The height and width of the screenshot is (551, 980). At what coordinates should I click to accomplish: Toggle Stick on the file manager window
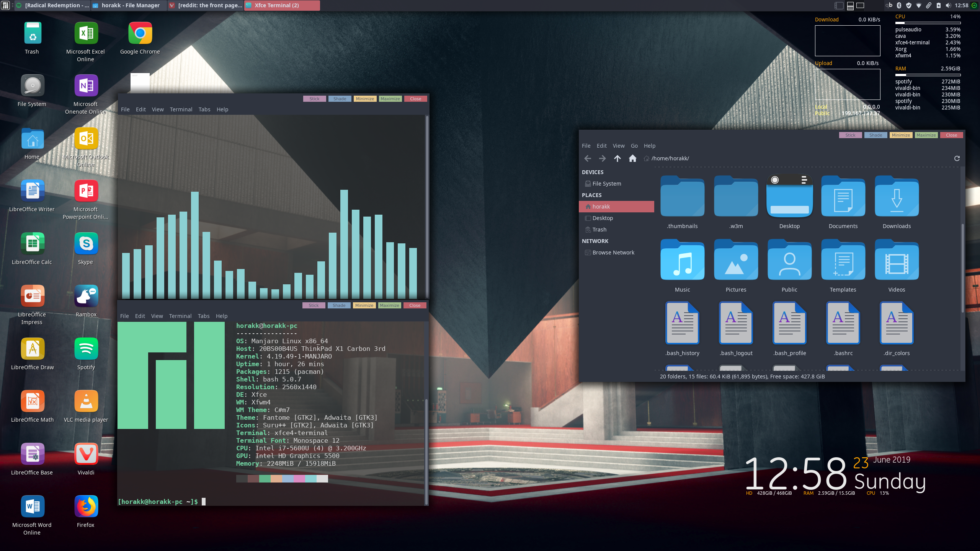850,135
